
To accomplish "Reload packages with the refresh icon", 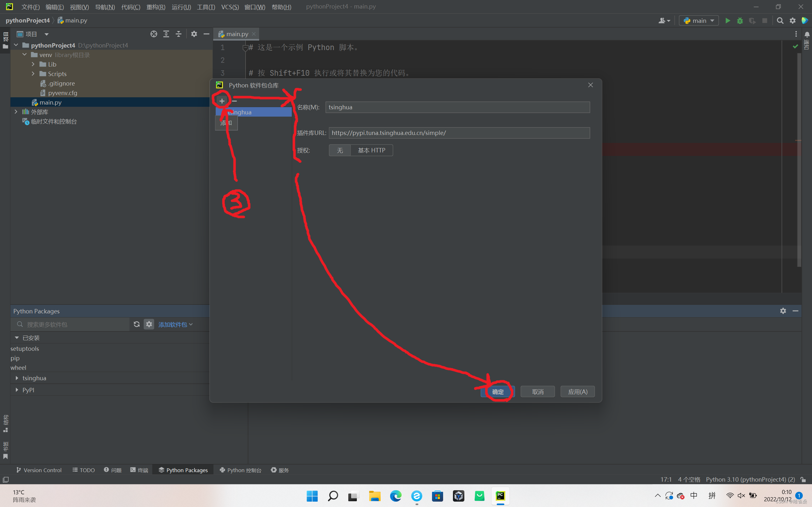I will tap(137, 324).
